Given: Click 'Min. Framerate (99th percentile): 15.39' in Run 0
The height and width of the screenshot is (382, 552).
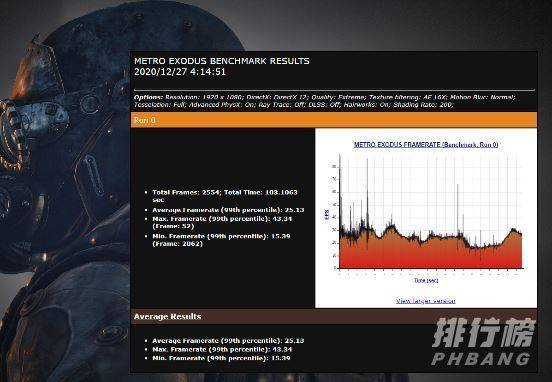Looking at the screenshot, I should pyautogui.click(x=221, y=240).
